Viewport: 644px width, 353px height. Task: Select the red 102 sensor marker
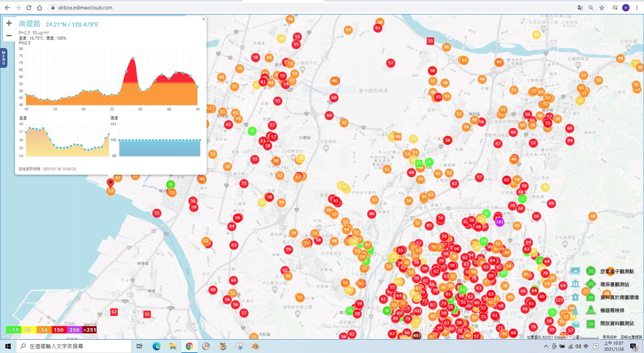click(x=417, y=311)
